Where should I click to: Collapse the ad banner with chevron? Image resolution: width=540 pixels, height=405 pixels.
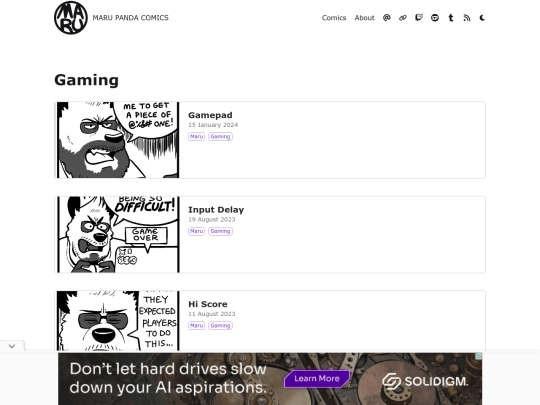[12, 346]
